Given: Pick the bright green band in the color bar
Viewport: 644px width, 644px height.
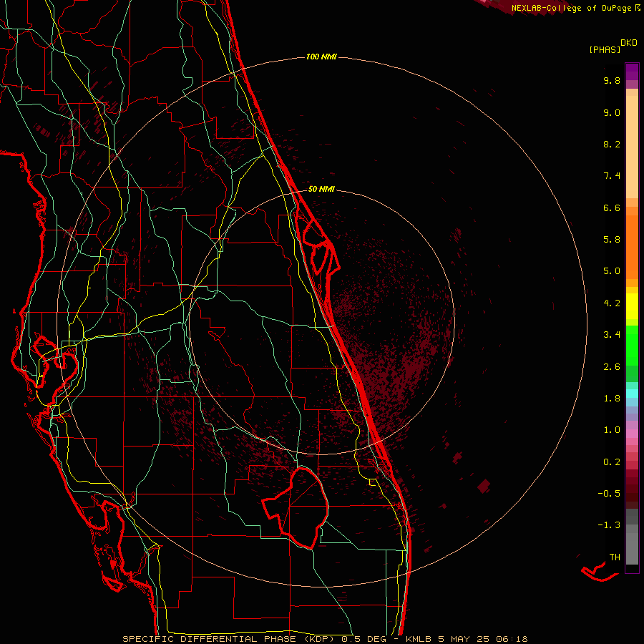Looking at the screenshot, I should tap(632, 345).
